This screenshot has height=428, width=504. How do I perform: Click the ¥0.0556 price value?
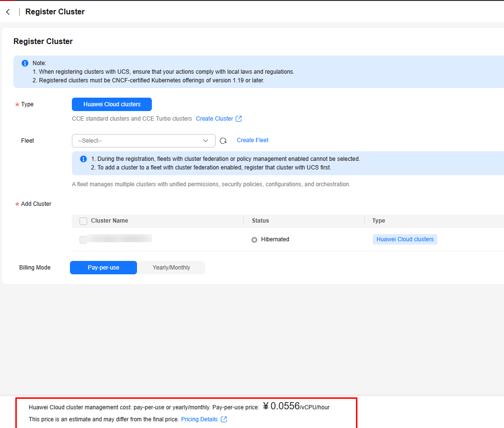pos(282,406)
